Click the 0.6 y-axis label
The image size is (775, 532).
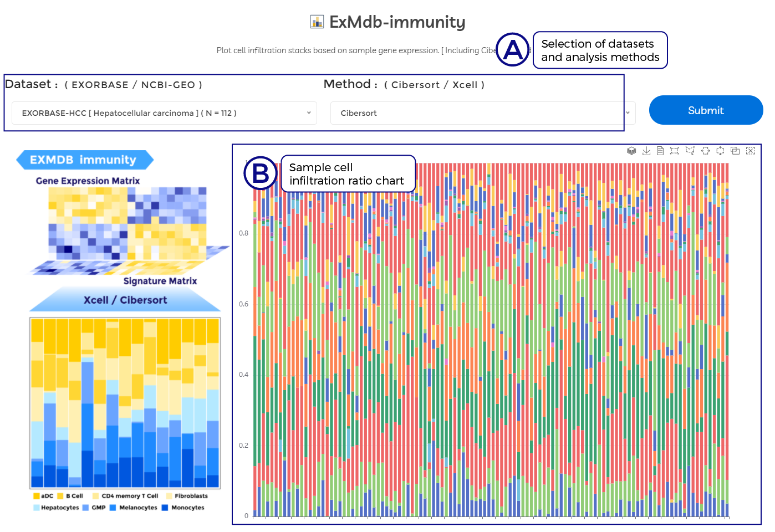coord(244,304)
